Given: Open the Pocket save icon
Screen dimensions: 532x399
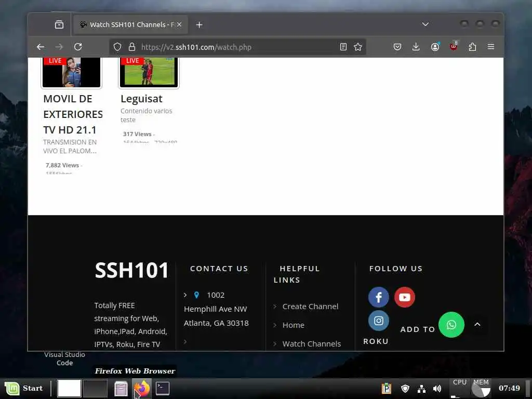Looking at the screenshot, I should (397, 47).
